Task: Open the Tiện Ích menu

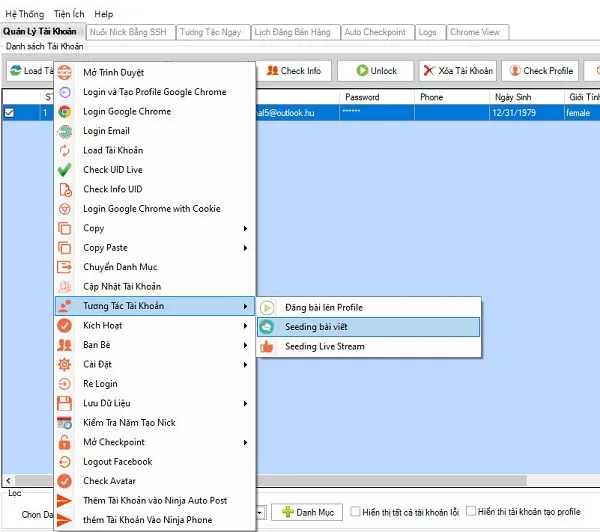Action: click(x=70, y=15)
